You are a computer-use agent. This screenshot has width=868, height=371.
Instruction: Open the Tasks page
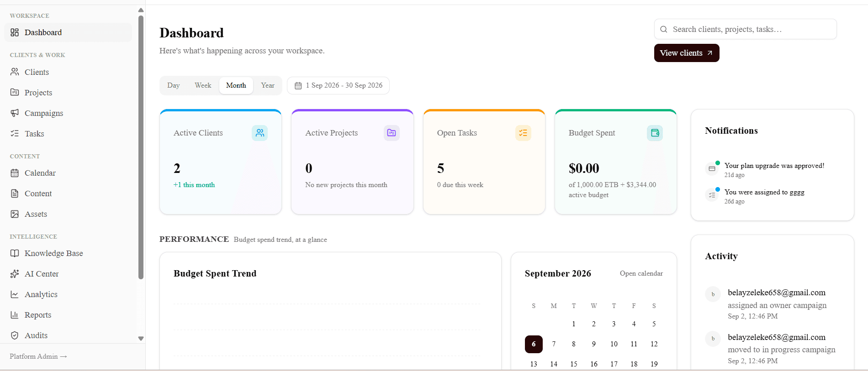(68, 134)
